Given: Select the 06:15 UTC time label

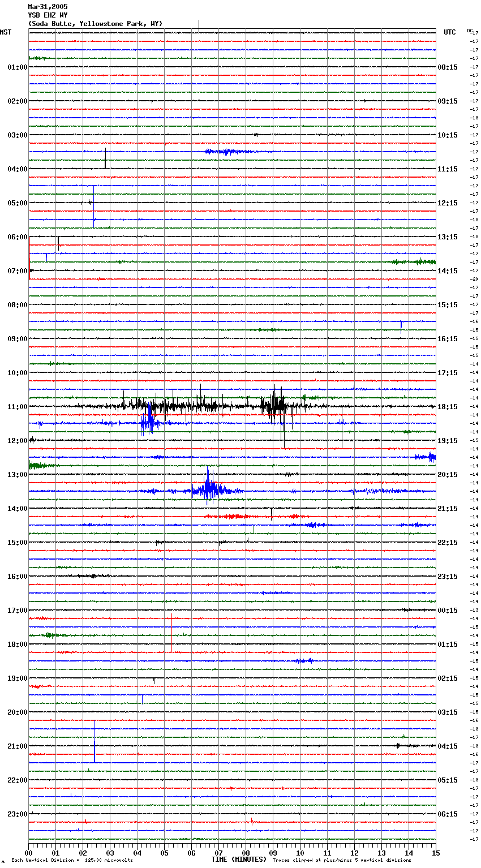Looking at the screenshot, I should point(448,814).
